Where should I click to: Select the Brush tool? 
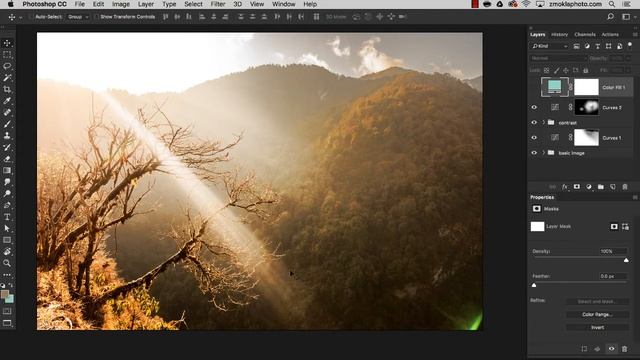[7, 124]
